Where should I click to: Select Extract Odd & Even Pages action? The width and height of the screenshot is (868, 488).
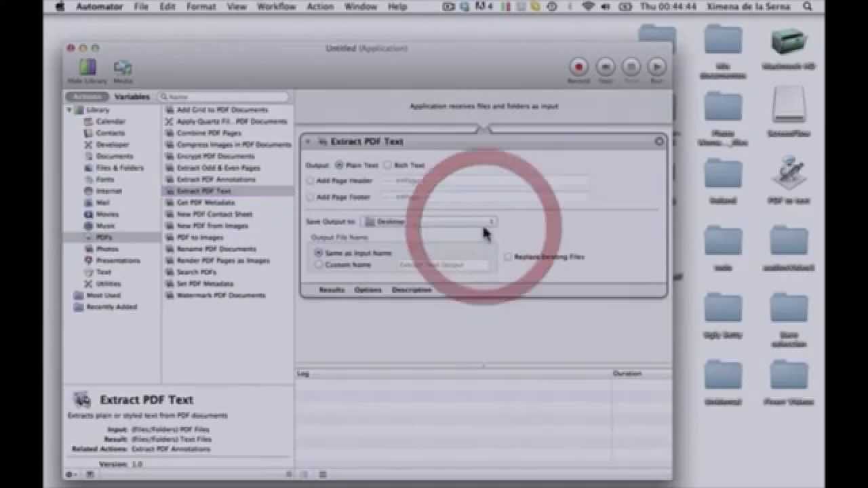tap(218, 167)
